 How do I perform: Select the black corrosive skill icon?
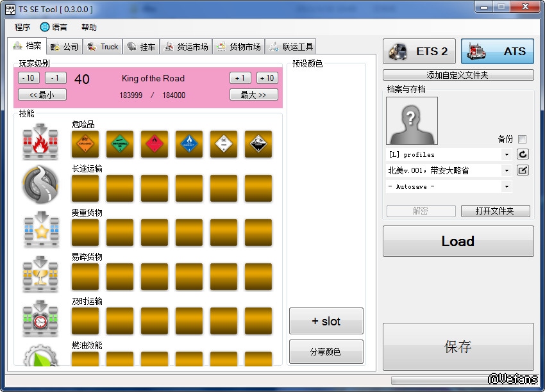[x=258, y=144]
